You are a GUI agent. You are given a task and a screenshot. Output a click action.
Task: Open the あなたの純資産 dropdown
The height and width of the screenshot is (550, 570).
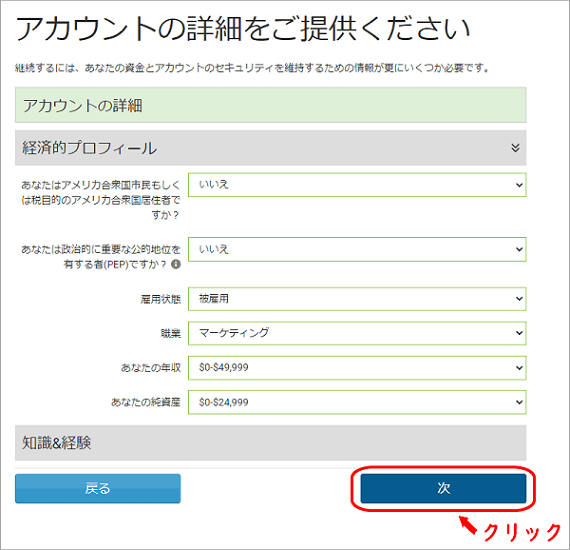[357, 402]
